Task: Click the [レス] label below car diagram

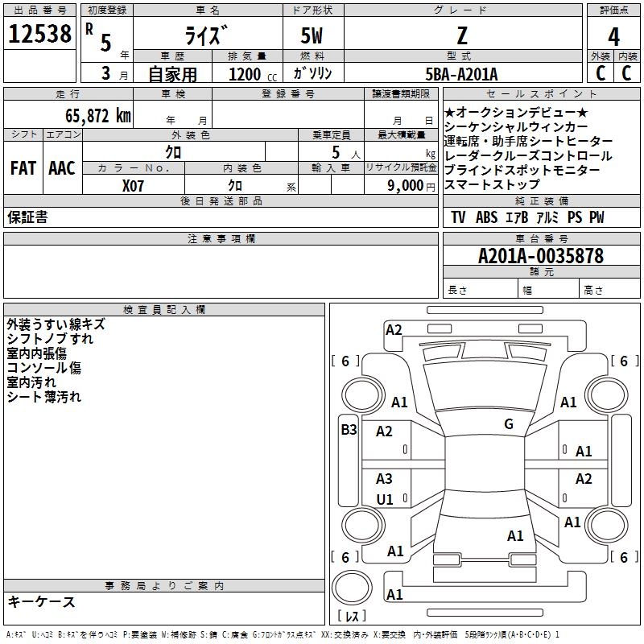Action: tap(353, 617)
